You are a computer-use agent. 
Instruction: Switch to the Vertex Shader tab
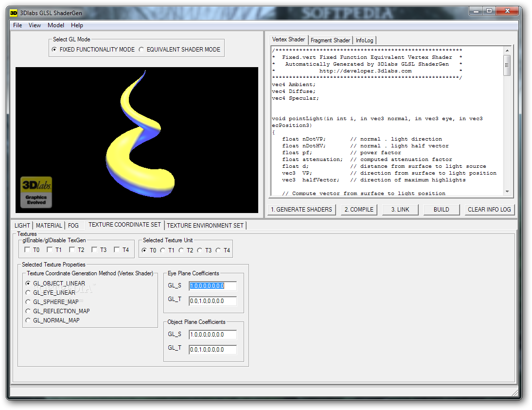click(288, 40)
